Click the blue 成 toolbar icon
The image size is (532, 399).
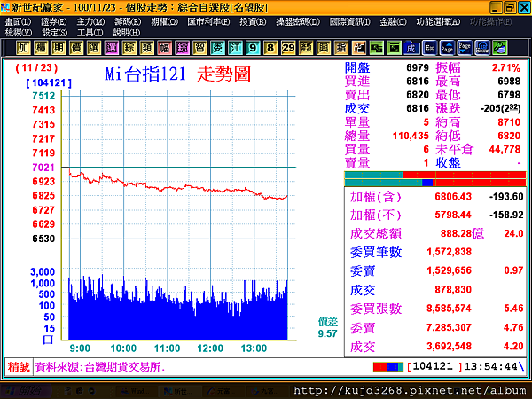(411, 48)
